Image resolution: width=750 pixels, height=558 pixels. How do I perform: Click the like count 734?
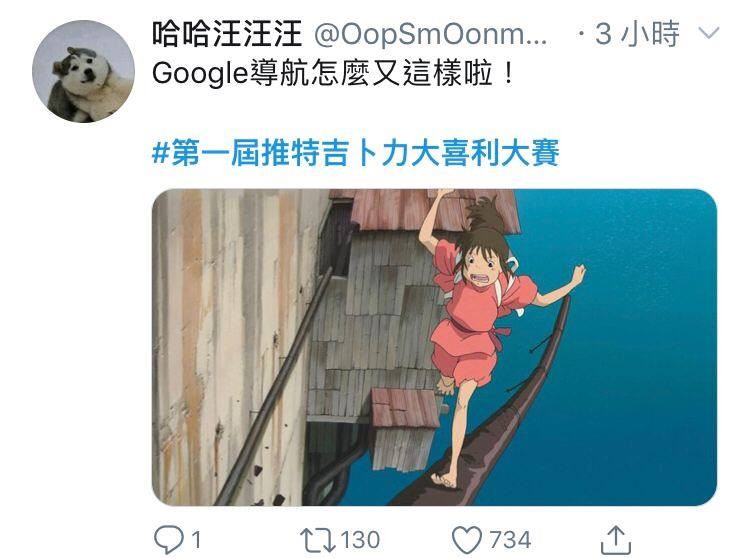click(510, 540)
